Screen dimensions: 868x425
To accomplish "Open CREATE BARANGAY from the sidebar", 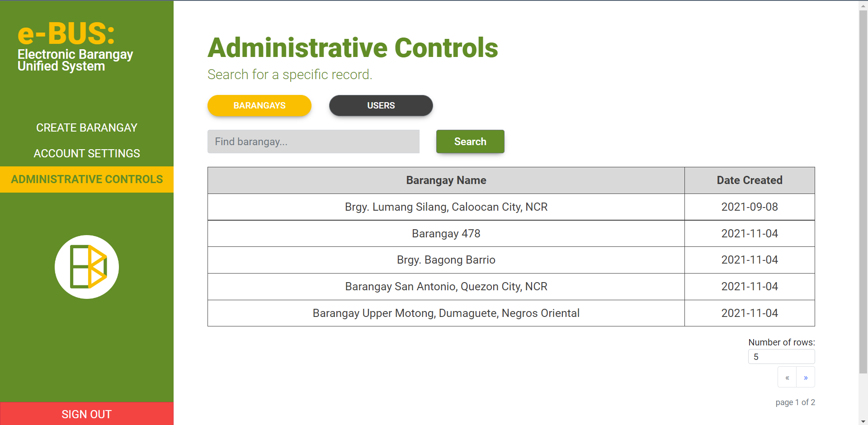I will tap(87, 128).
